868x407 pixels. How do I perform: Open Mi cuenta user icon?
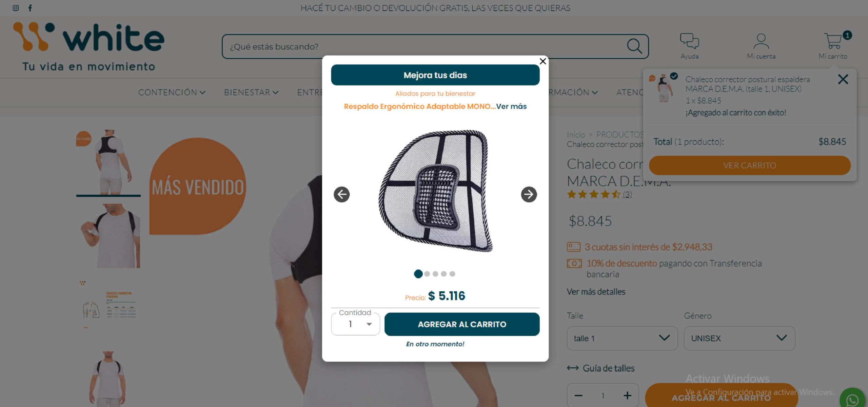click(x=761, y=41)
